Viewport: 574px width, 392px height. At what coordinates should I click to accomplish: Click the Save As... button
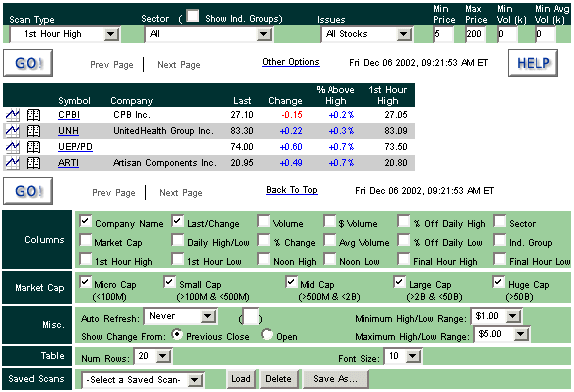pos(335,379)
